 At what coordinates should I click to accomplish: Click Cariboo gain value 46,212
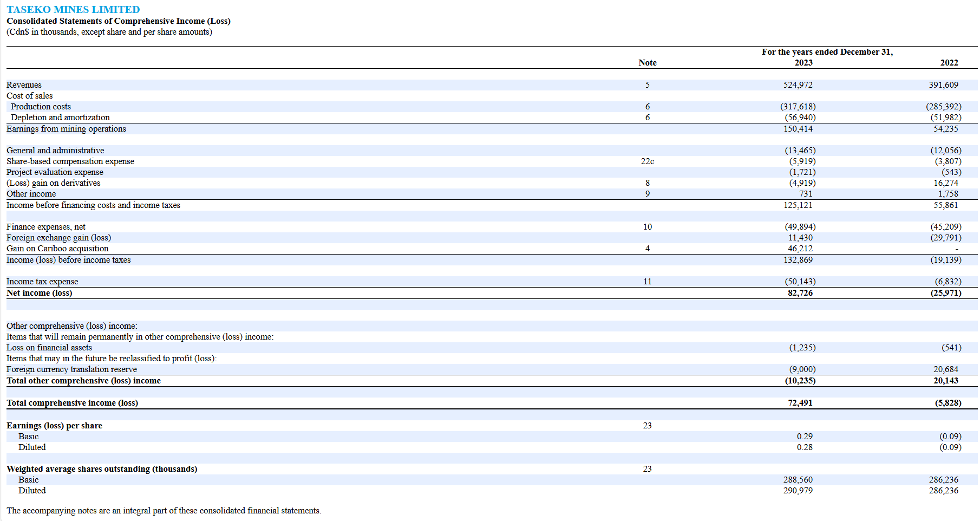(800, 249)
